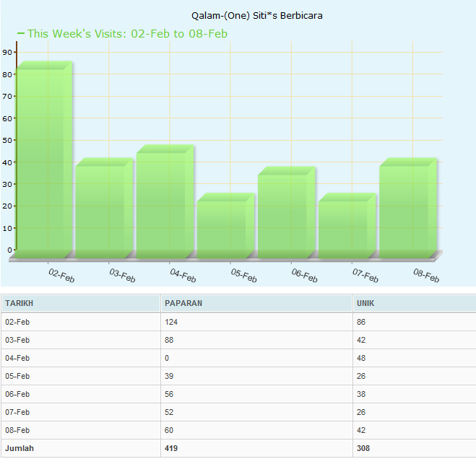Click the 06-Feb bar in the chart
Viewport: 476px width, 464px height.
click(286, 212)
